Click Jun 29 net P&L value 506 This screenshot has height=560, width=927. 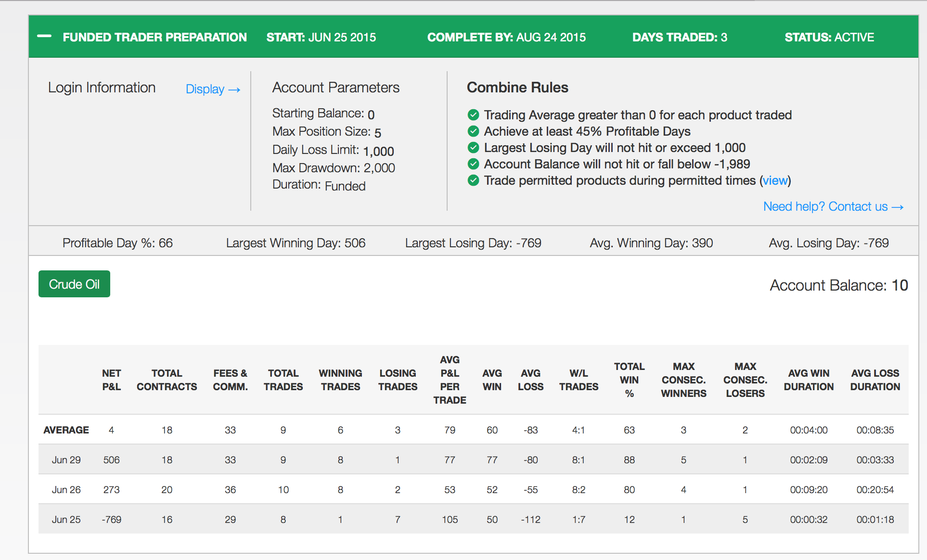[111, 460]
